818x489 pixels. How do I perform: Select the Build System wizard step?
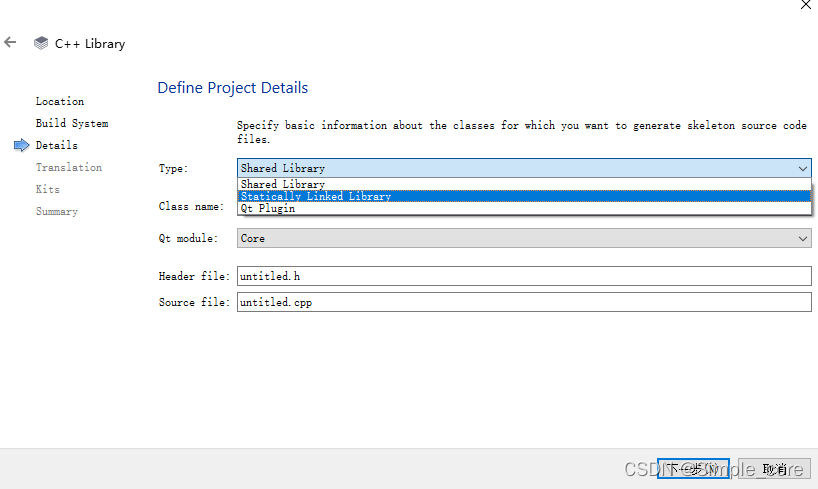pyautogui.click(x=72, y=123)
